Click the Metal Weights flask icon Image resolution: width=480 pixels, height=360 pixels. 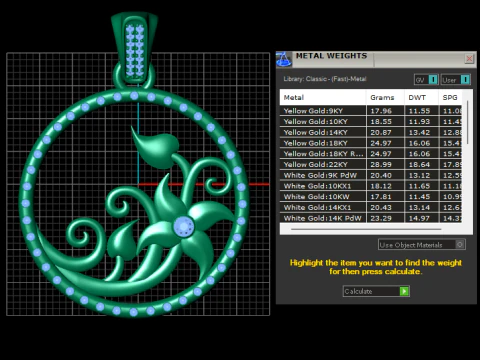(284, 59)
